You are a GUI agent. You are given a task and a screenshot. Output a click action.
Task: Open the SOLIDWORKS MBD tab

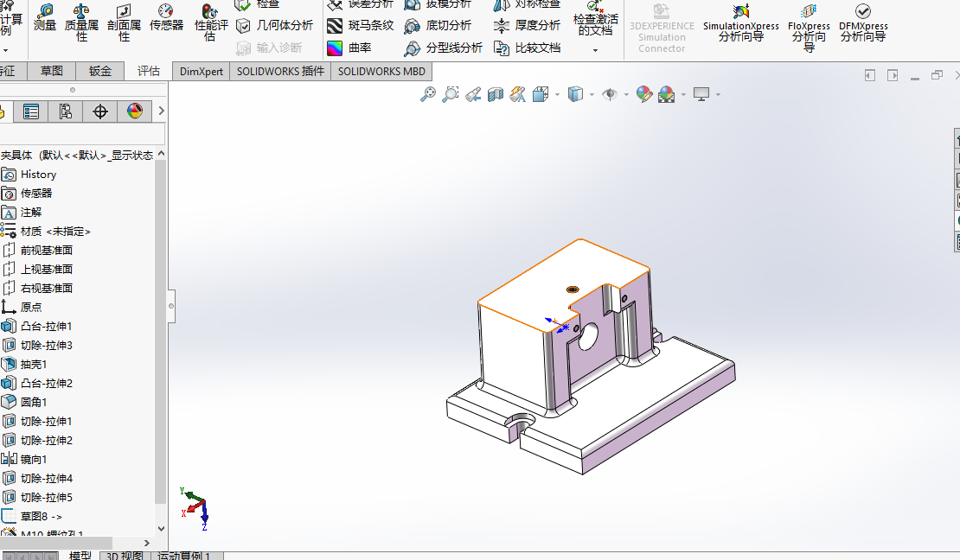coord(381,72)
